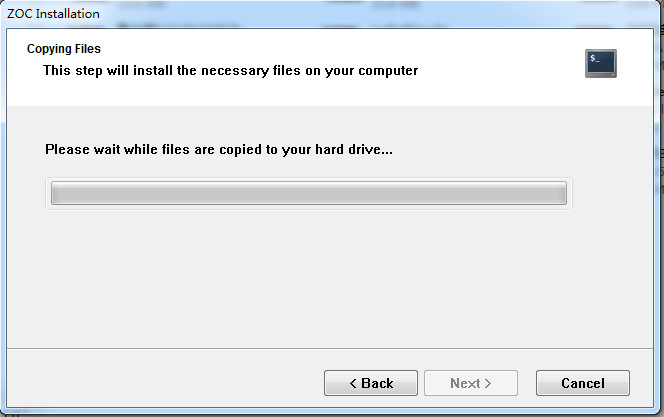The width and height of the screenshot is (664, 417).
Task: Click the right end of the progress bar
Action: click(x=562, y=193)
